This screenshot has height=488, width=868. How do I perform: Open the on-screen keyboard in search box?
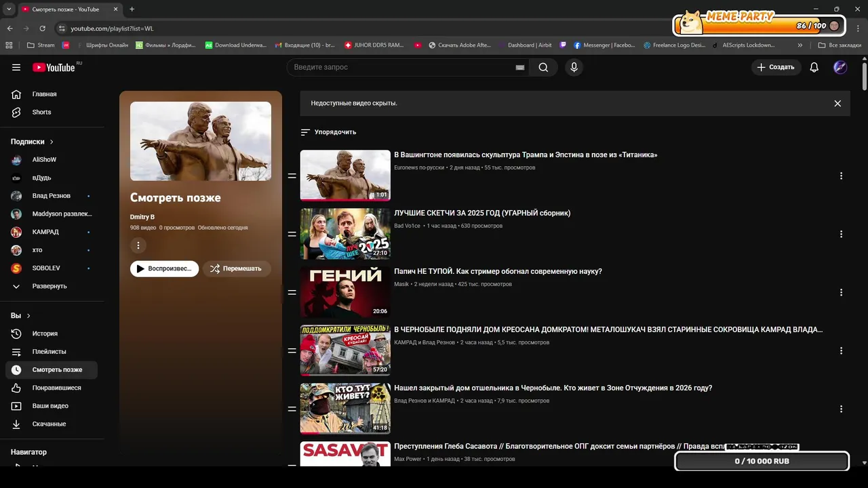(x=520, y=67)
